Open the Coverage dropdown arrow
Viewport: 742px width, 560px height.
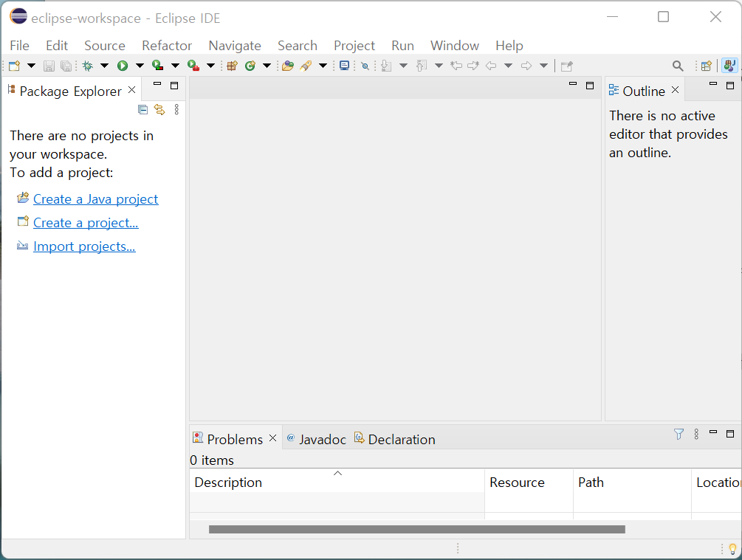pos(175,66)
